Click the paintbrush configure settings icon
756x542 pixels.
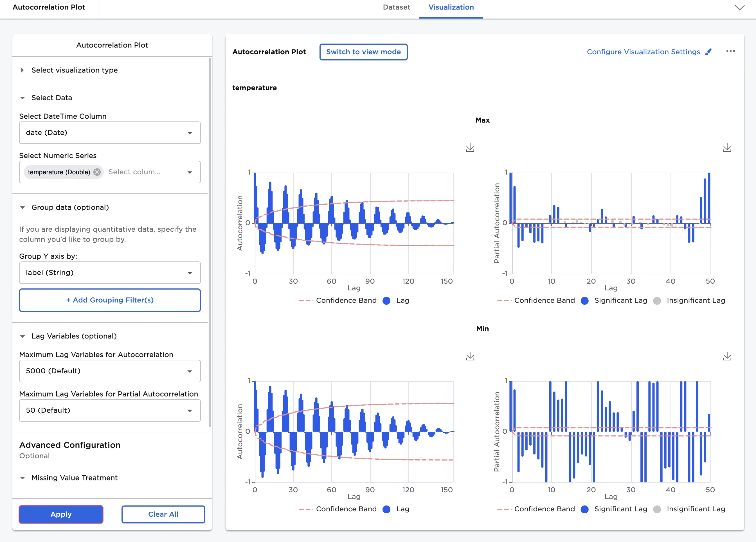(x=708, y=52)
